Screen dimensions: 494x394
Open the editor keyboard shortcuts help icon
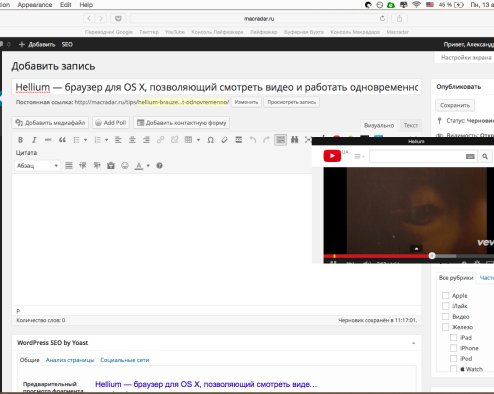coord(159,165)
